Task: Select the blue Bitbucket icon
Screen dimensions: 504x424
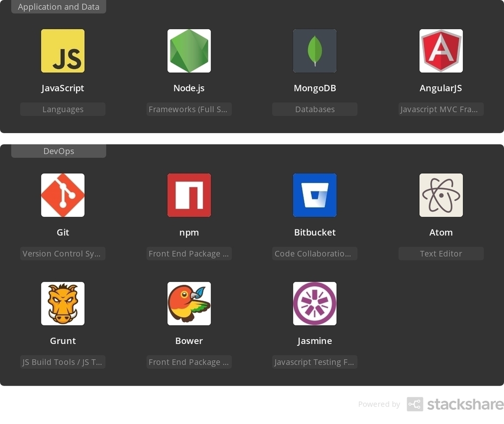Action: click(x=314, y=195)
